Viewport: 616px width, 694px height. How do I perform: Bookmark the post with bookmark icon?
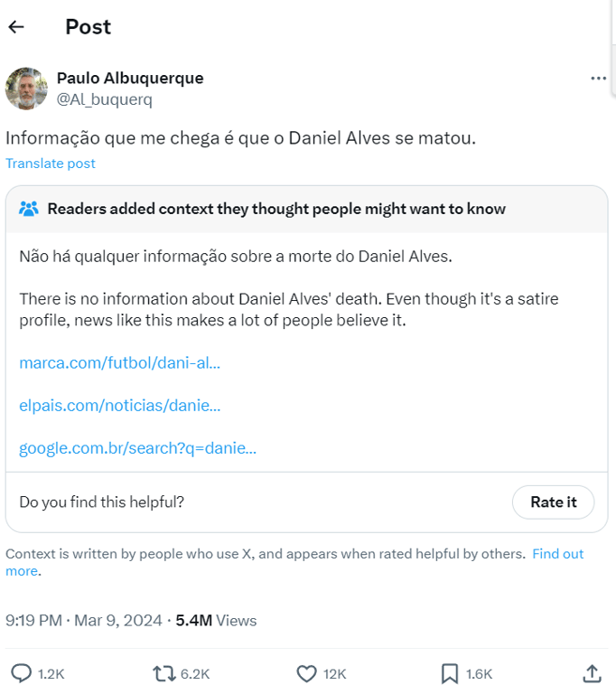(449, 673)
